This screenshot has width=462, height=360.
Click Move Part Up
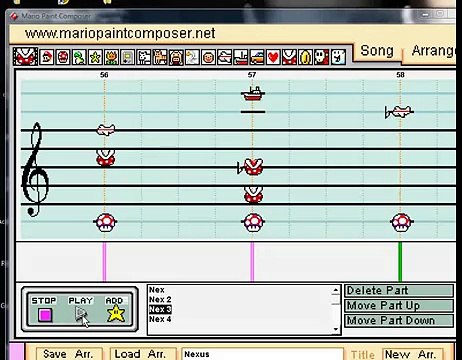pos(399,305)
